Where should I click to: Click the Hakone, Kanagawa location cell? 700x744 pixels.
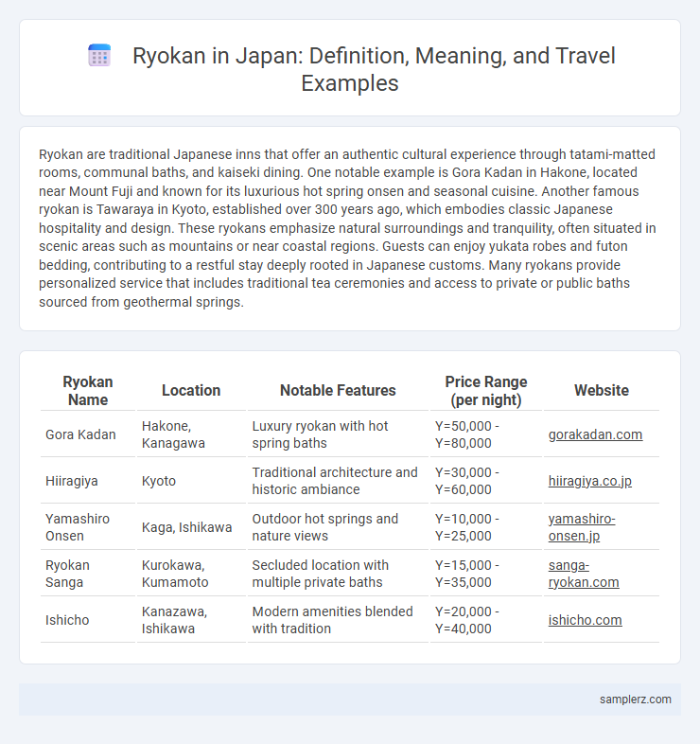[191, 434]
